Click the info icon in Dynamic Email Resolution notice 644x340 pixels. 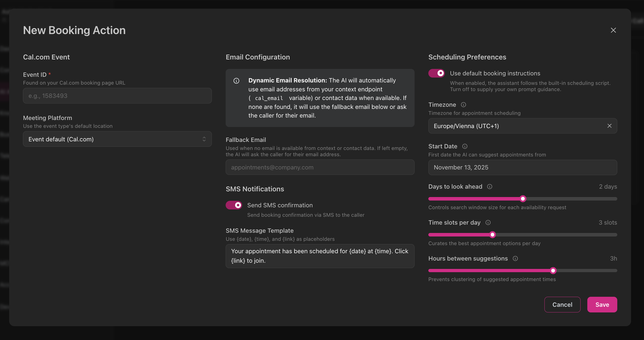click(x=236, y=81)
